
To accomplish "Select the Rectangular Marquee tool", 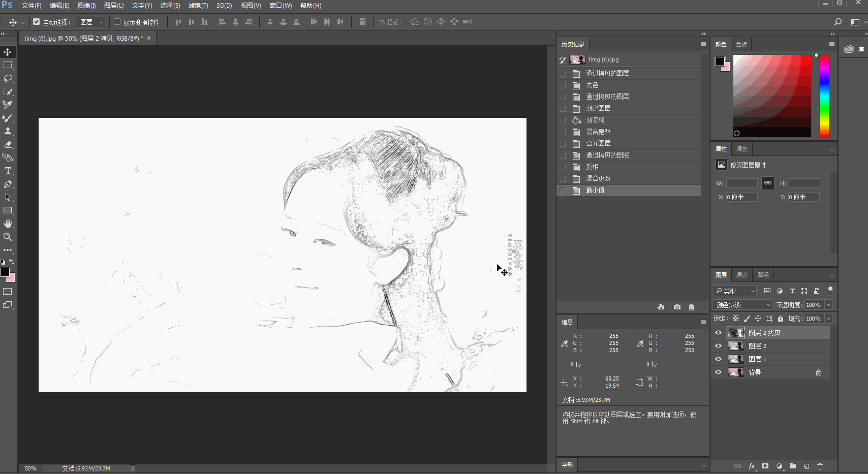I will (x=8, y=65).
